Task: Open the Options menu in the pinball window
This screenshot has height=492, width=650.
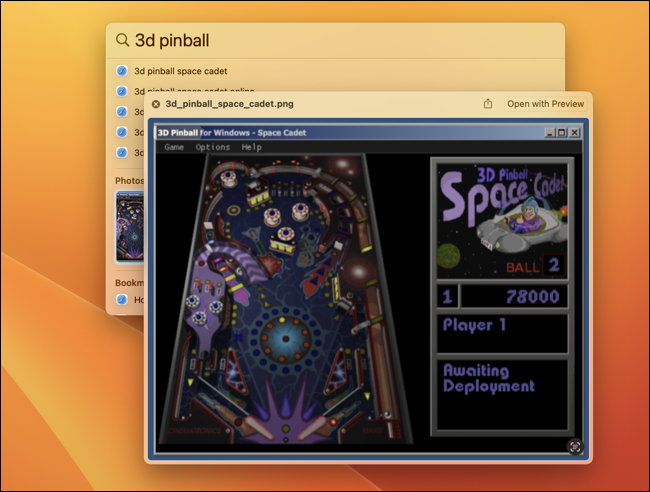Action: 213,147
